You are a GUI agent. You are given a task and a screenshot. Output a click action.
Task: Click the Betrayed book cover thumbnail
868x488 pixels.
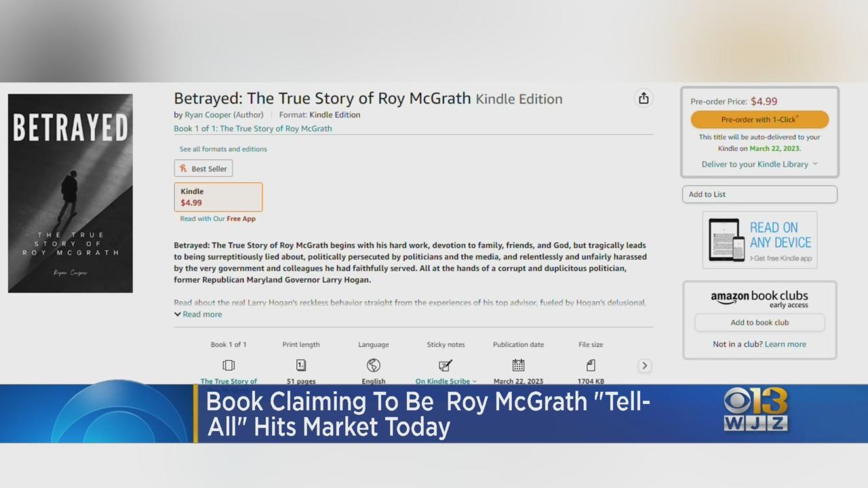tap(71, 193)
